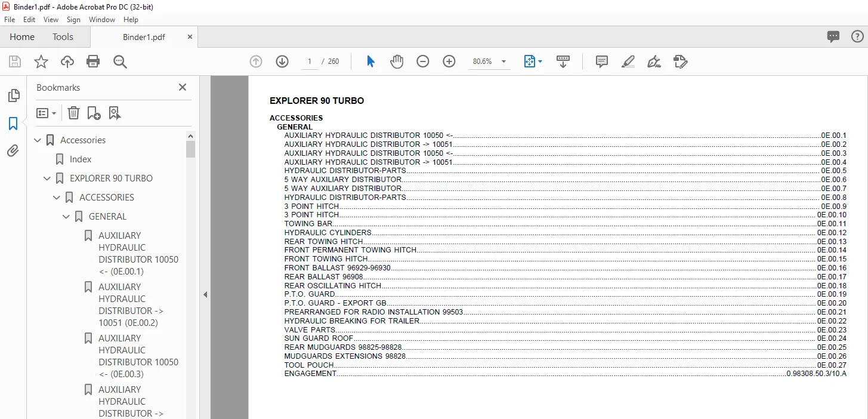Click the scrolling mode keyboard icon
Screen dimensions: 868x419
(x=563, y=61)
